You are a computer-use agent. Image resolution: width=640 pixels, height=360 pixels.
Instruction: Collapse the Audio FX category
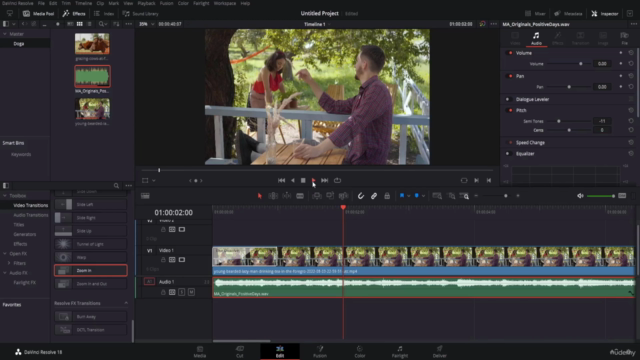(5, 273)
